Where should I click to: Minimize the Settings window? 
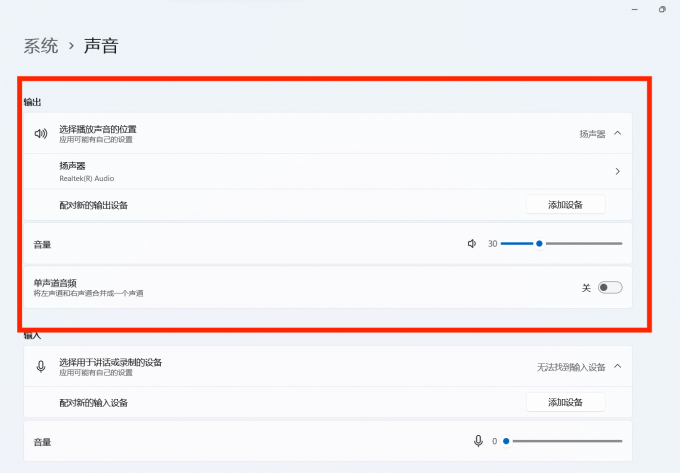635,9
